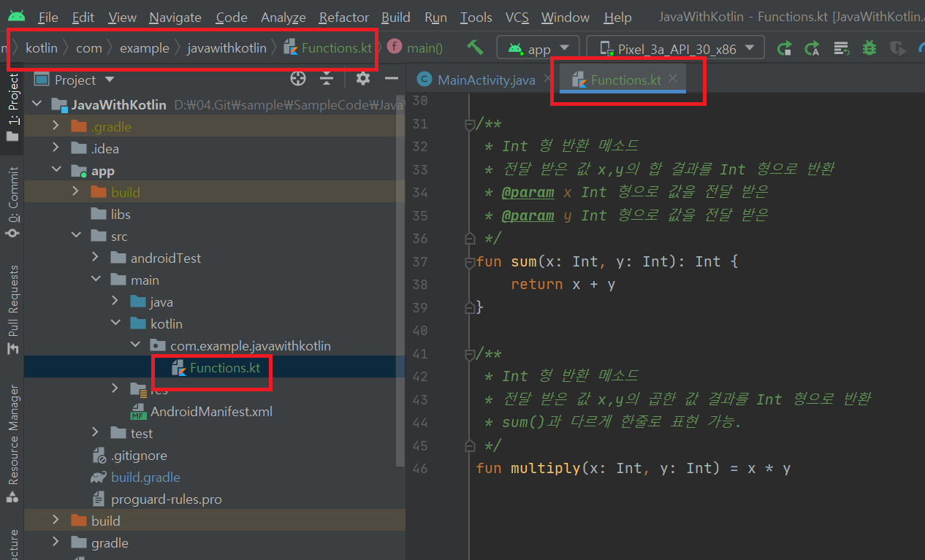Toggle fold marker at line 45 comment end
Screen dimensions: 925x560
pyautogui.click(x=470, y=445)
